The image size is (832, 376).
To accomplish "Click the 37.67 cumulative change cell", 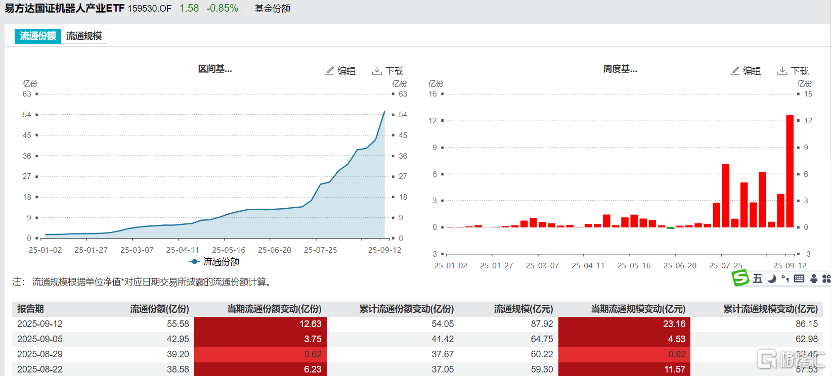I will (444, 354).
